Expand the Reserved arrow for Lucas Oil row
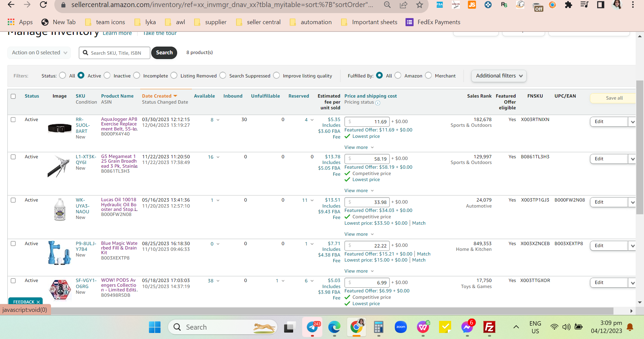 312,201
